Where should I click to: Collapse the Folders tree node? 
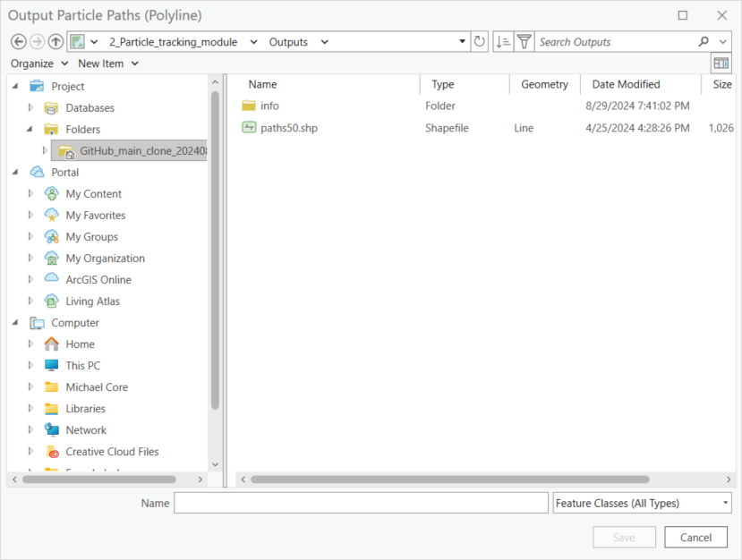pos(30,129)
